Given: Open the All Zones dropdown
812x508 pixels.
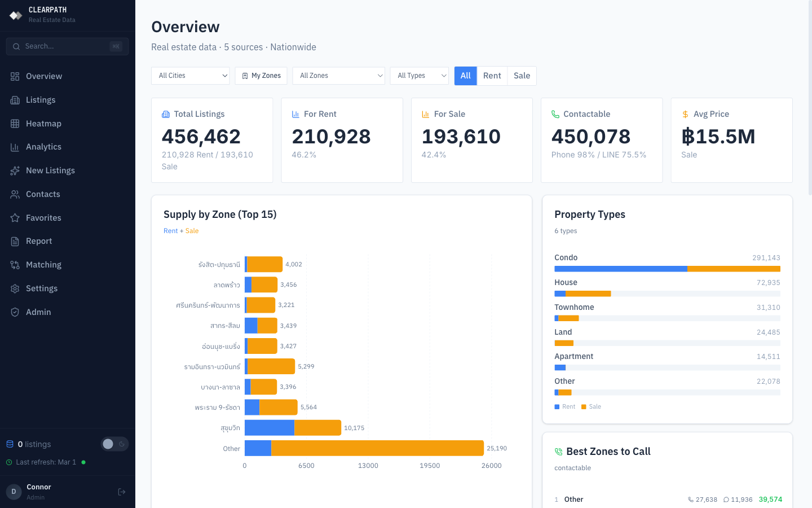Looking at the screenshot, I should 338,76.
